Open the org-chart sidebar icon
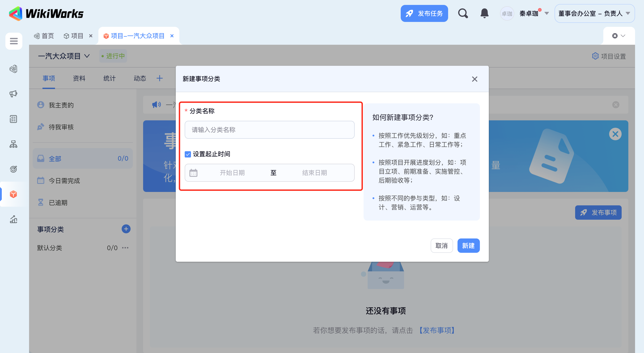The image size is (644, 353). tap(13, 144)
